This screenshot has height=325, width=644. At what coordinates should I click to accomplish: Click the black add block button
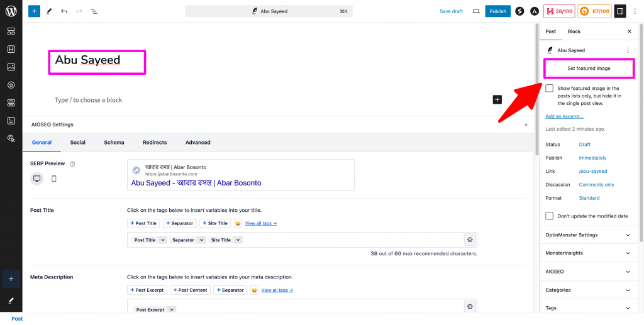click(x=497, y=99)
